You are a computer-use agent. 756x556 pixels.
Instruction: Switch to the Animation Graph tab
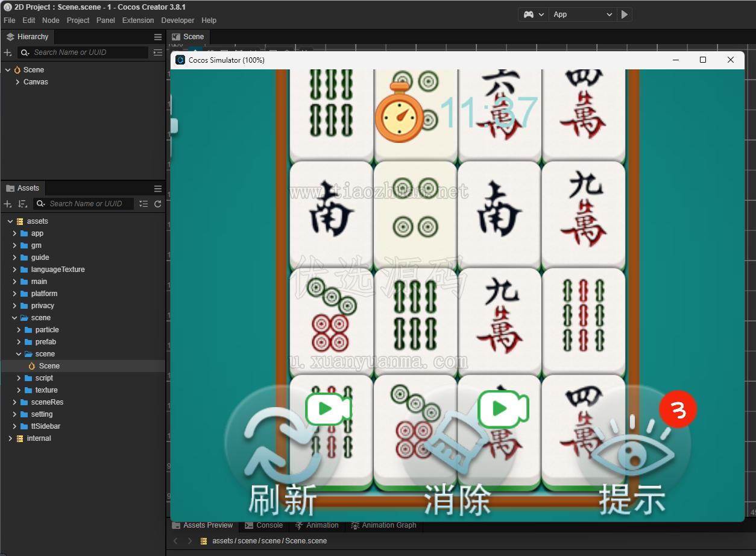[x=383, y=525]
